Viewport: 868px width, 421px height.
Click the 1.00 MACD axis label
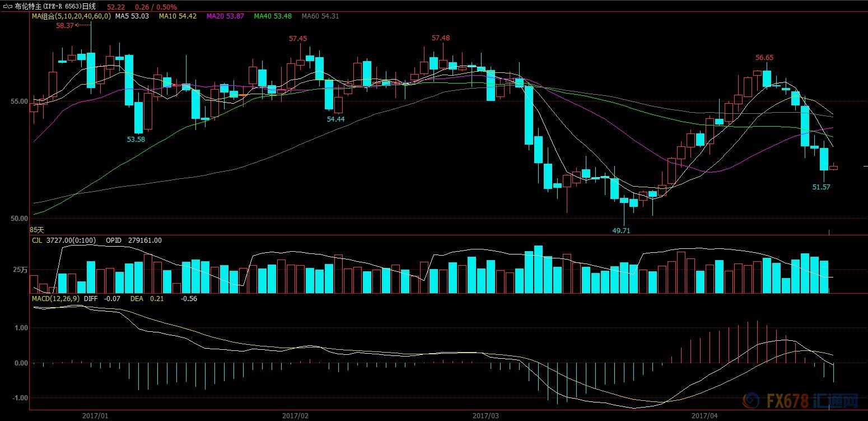point(21,328)
